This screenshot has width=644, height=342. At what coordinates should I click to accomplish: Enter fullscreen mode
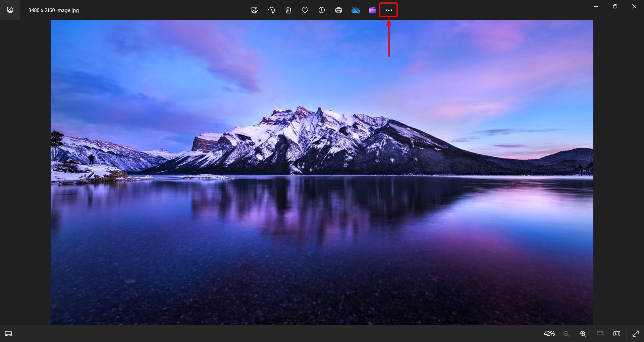click(636, 334)
